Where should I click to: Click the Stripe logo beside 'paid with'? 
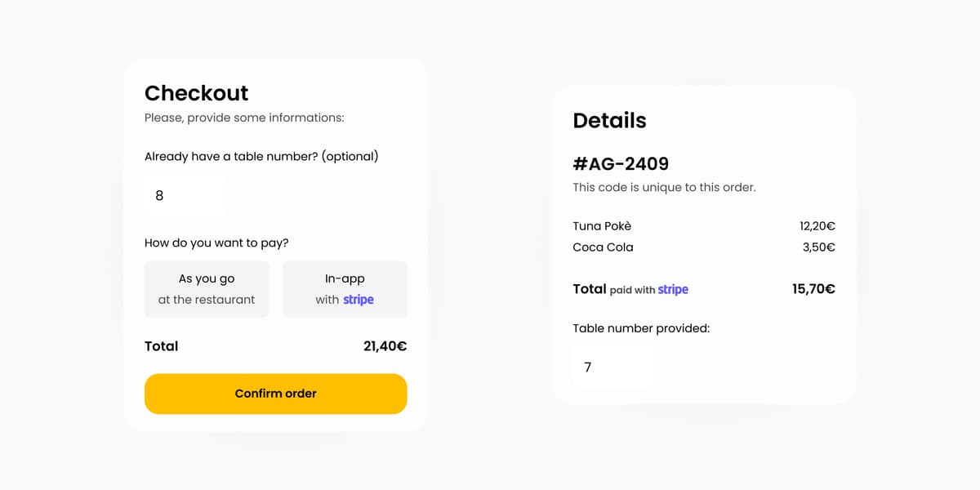(673, 289)
